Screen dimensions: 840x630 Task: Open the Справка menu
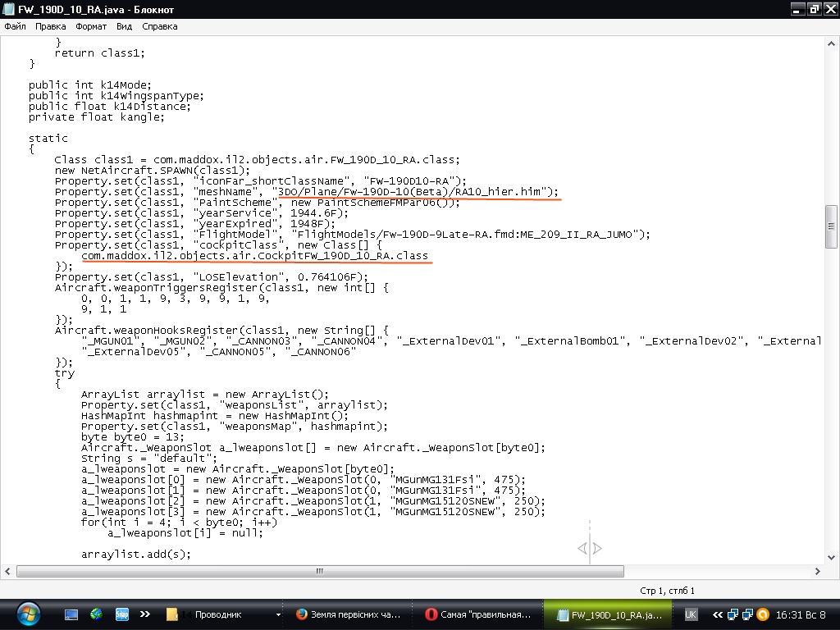pyautogui.click(x=160, y=26)
